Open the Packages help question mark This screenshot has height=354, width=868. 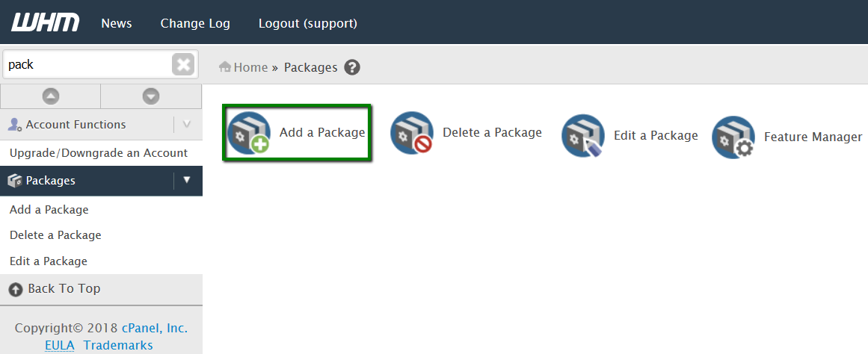click(x=352, y=67)
